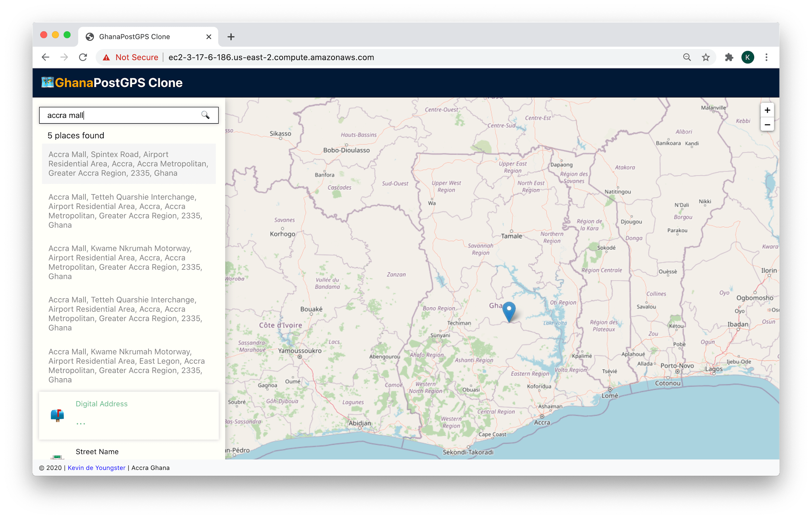The height and width of the screenshot is (519, 812).
Task: Click the 5 places found text
Action: (76, 135)
